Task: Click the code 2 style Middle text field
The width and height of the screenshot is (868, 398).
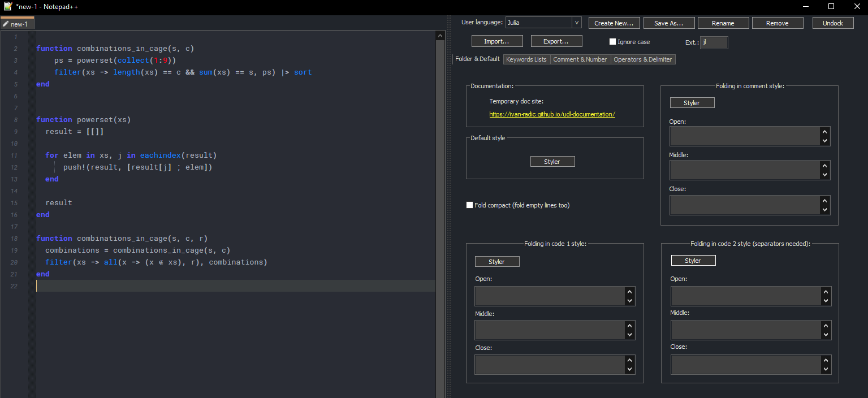Action: 746,330
